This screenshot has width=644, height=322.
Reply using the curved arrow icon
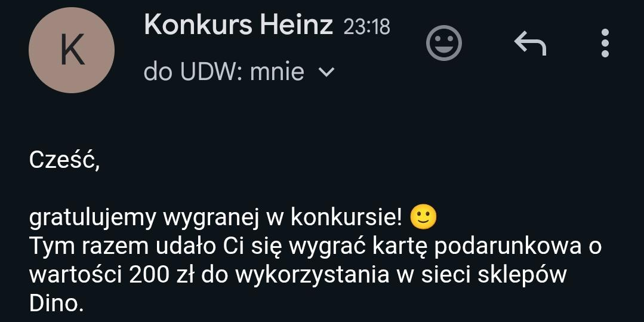pos(530,44)
